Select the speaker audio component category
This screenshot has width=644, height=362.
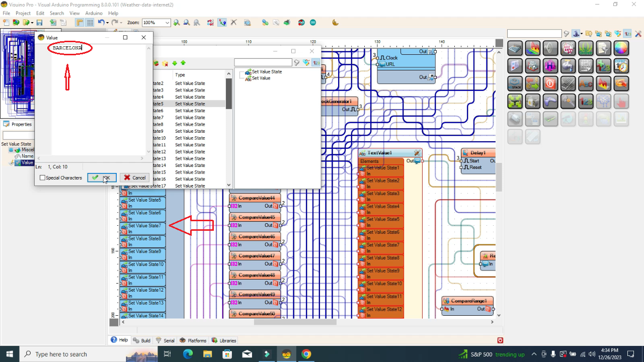pyautogui.click(x=550, y=48)
